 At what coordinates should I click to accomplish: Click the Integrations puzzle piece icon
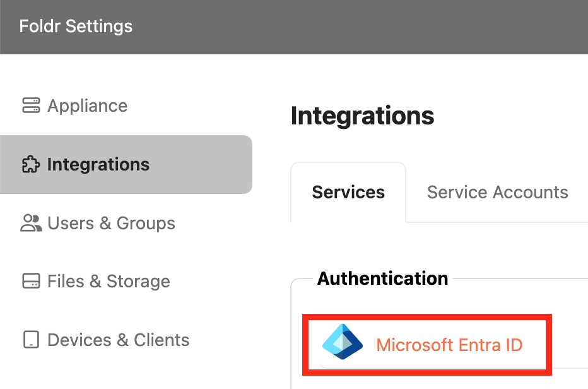click(x=30, y=165)
